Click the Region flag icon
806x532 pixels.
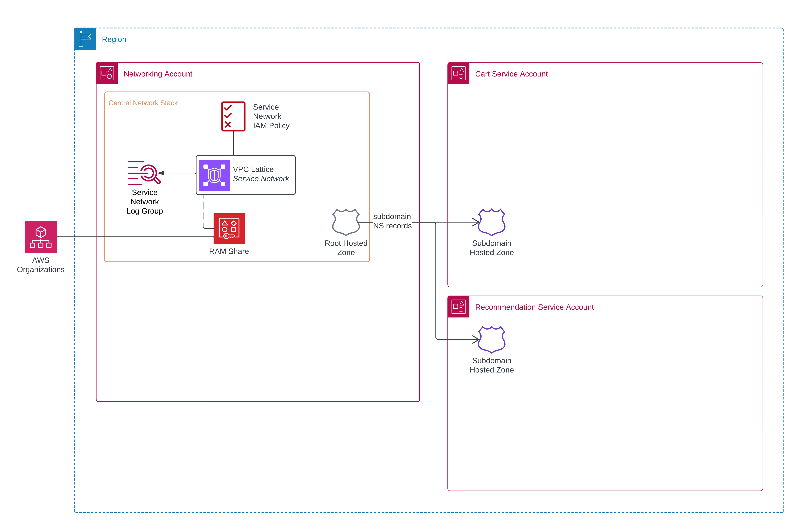point(85,39)
